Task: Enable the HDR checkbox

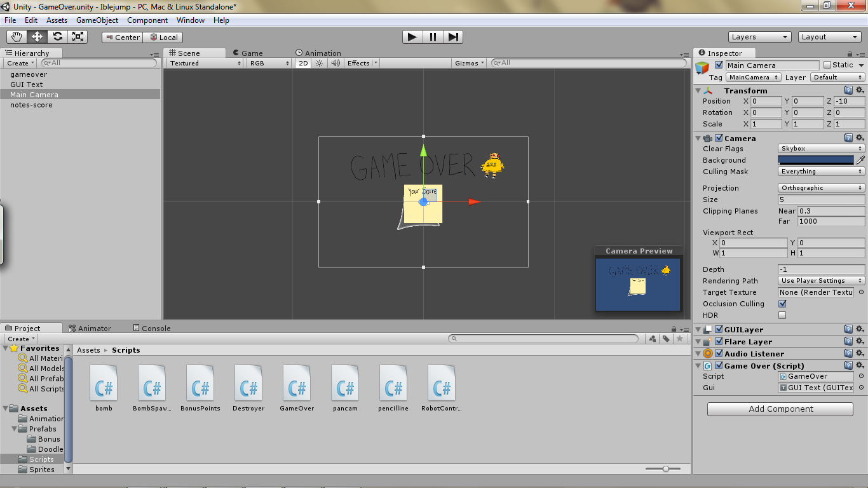Action: (782, 315)
